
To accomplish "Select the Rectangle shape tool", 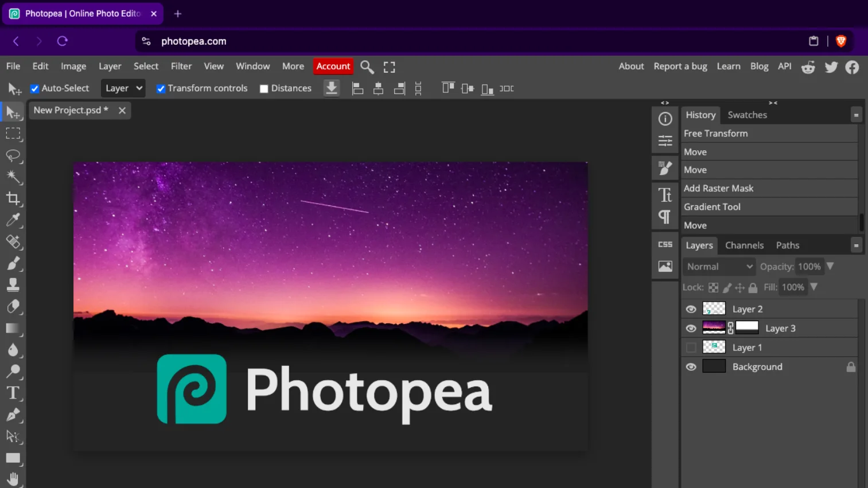I will [x=13, y=458].
